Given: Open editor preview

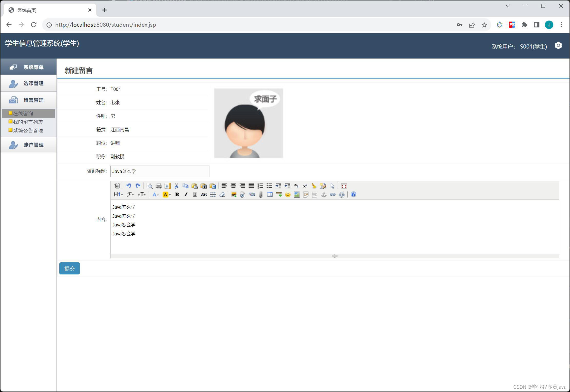Looking at the screenshot, I should click(x=149, y=186).
